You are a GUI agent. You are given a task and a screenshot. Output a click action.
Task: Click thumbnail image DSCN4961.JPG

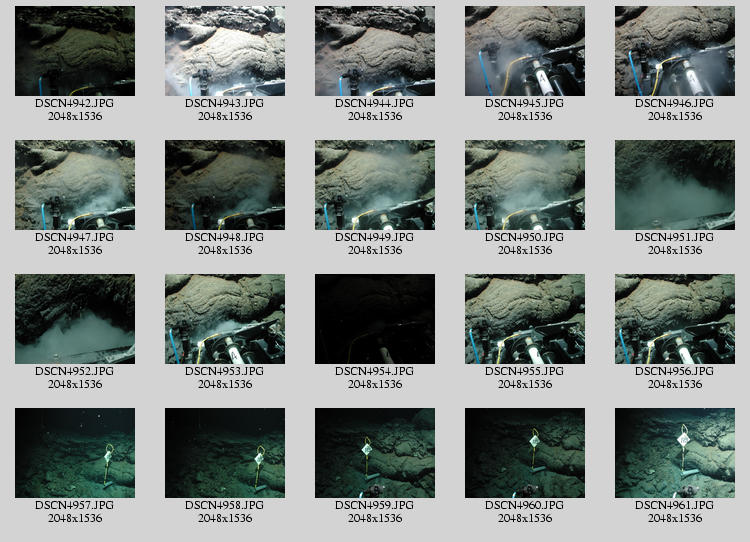click(675, 453)
